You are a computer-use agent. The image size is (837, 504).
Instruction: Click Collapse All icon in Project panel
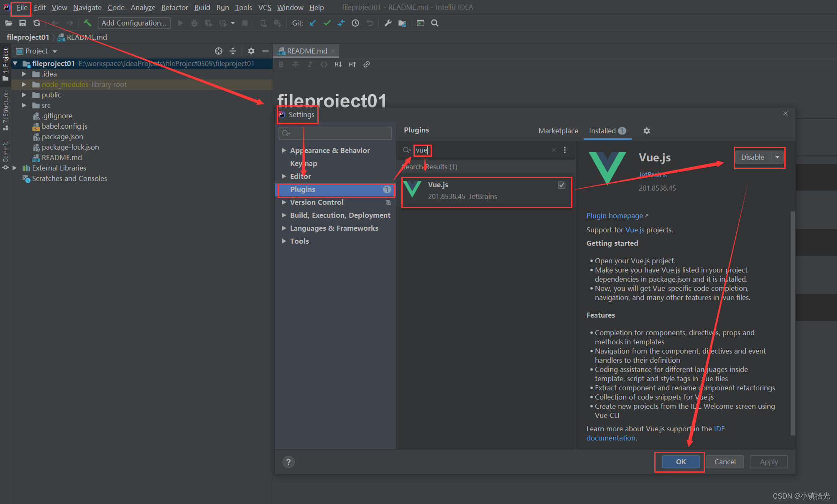click(233, 51)
